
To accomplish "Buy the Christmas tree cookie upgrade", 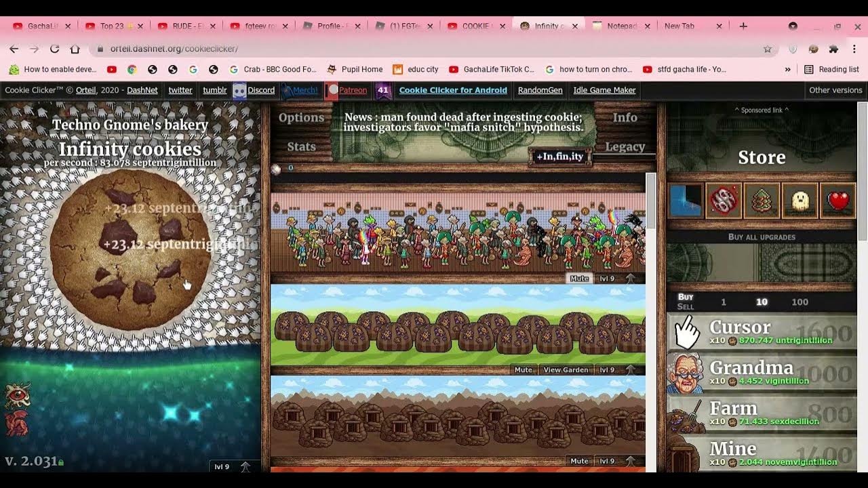I will pos(762,201).
